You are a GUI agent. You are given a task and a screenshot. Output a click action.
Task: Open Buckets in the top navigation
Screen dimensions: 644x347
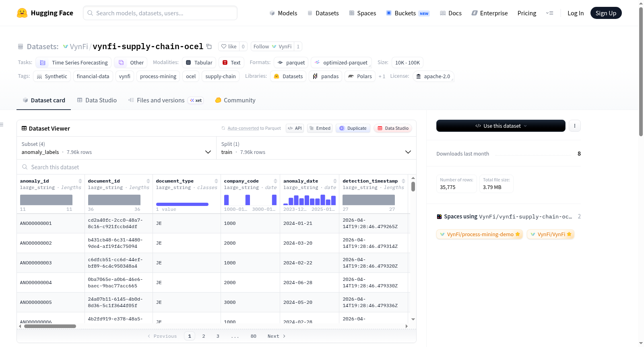[408, 13]
